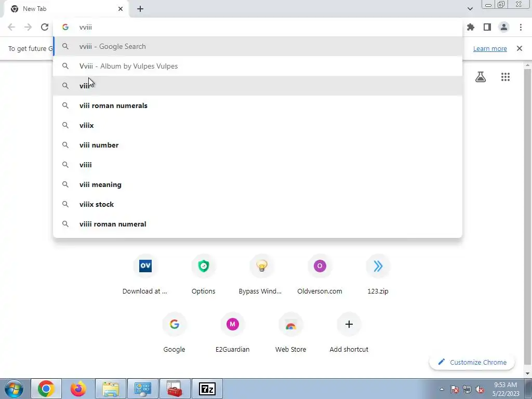532x399 pixels.
Task: Expand the tab search dropdown arrow
Action: [470, 9]
